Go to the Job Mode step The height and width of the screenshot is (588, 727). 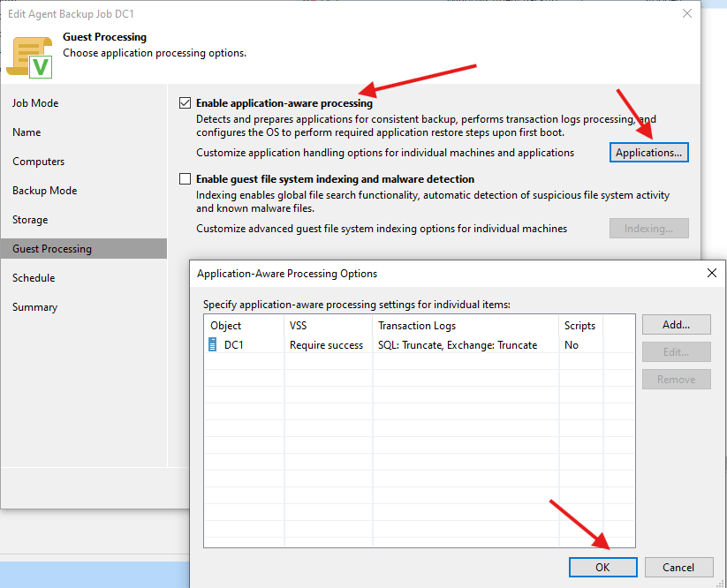coord(35,103)
